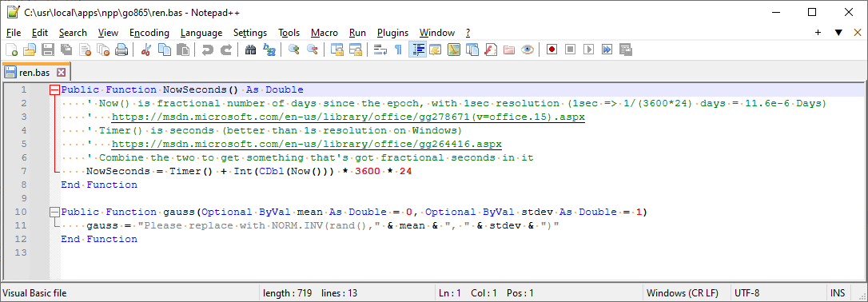The width and height of the screenshot is (868, 302).
Task: Open the Encoding menu
Action: (x=149, y=33)
